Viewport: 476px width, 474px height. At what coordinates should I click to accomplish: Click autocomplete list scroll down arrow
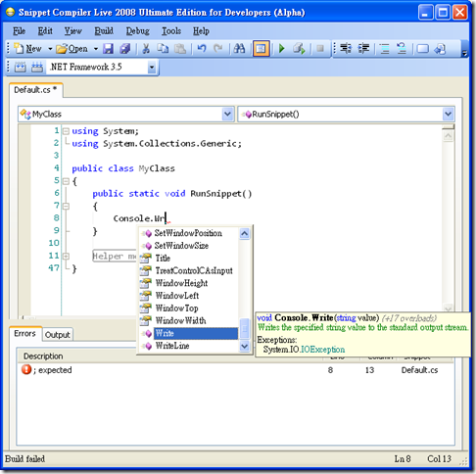tap(245, 346)
